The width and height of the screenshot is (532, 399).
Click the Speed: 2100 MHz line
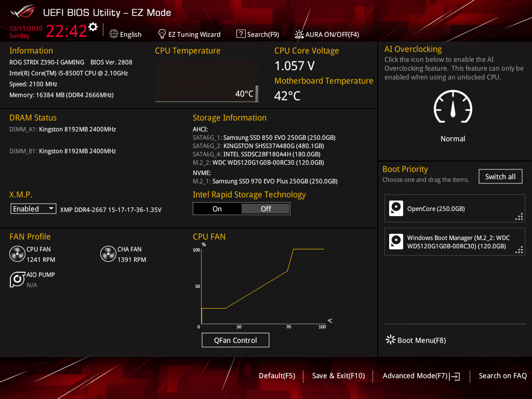click(33, 84)
